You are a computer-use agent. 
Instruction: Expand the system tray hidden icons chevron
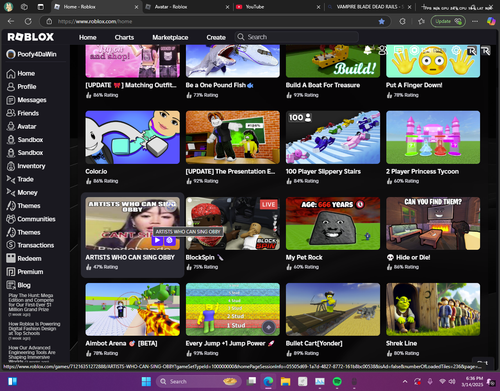pyautogui.click(x=405, y=381)
